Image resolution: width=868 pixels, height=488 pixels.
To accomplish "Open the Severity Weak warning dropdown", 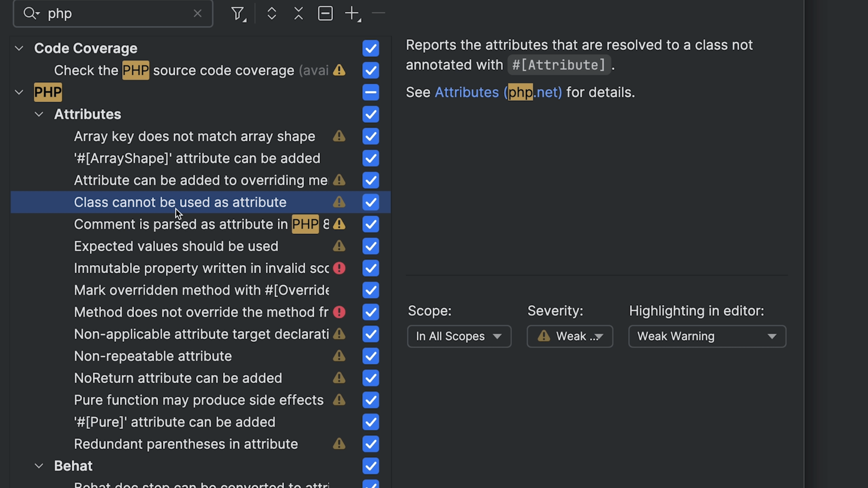I will pos(570,336).
